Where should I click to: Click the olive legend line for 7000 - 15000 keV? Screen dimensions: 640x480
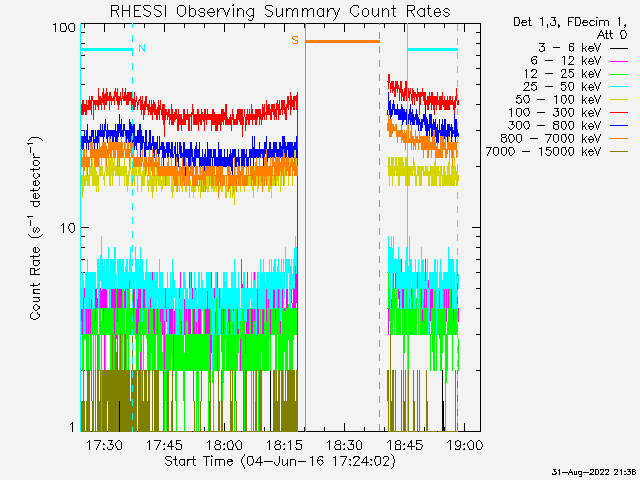(x=619, y=152)
